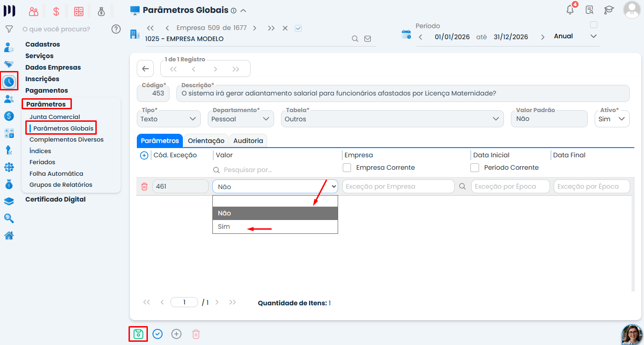Image resolution: width=644 pixels, height=345 pixels.
Task: Click the layers stack icon in the sidebar
Action: [x=9, y=201]
